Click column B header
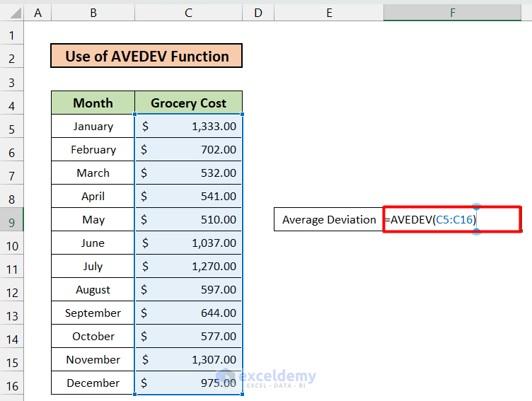 pos(93,12)
